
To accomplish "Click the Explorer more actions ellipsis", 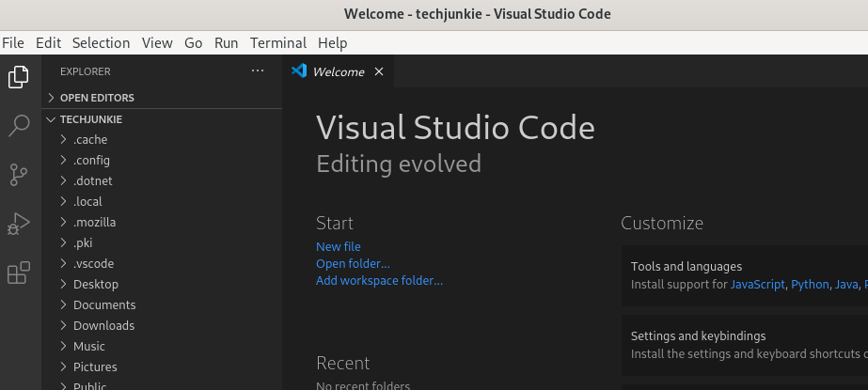I will [x=258, y=71].
